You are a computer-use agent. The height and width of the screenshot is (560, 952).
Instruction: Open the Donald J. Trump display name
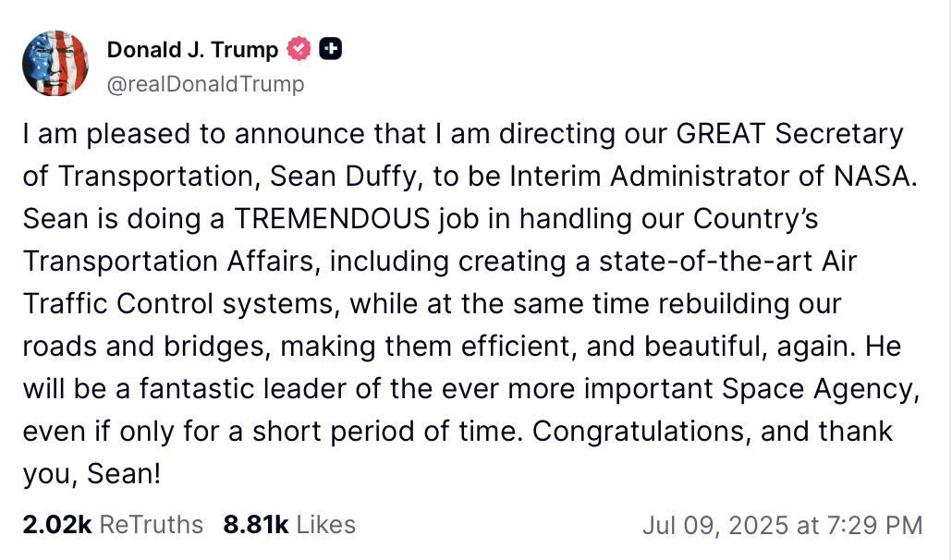point(192,49)
